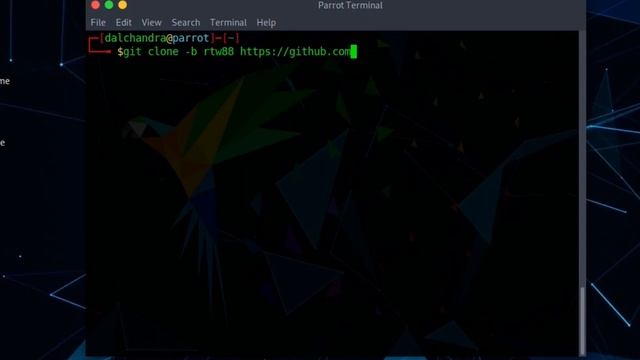
Task: Click 'https://github.com' in the command line
Action: (295, 52)
